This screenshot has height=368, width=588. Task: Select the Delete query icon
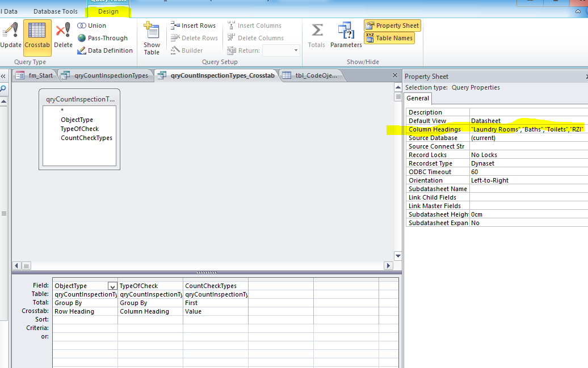[63, 35]
